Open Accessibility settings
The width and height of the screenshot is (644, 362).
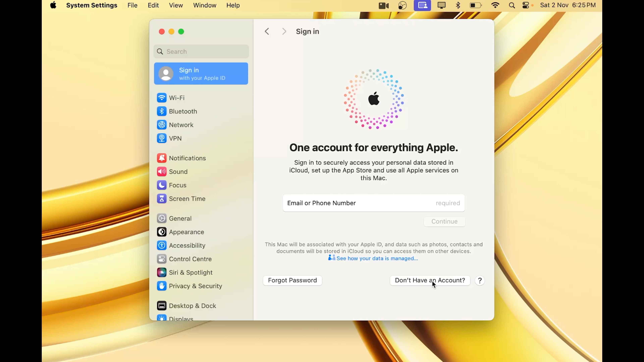point(187,246)
